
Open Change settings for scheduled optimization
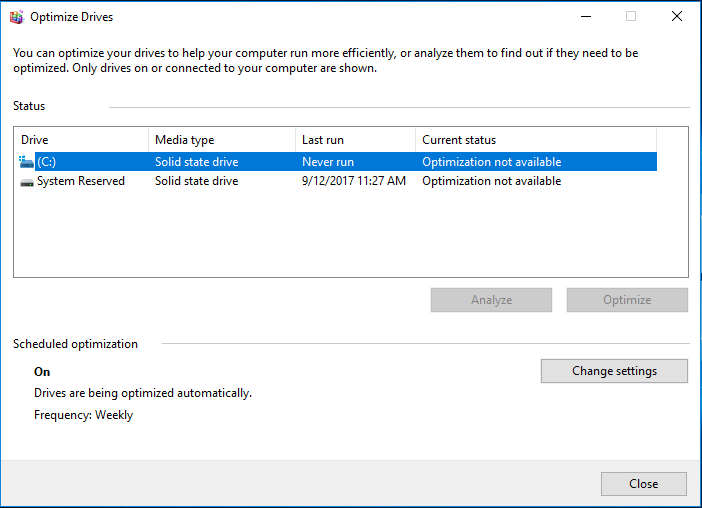614,371
